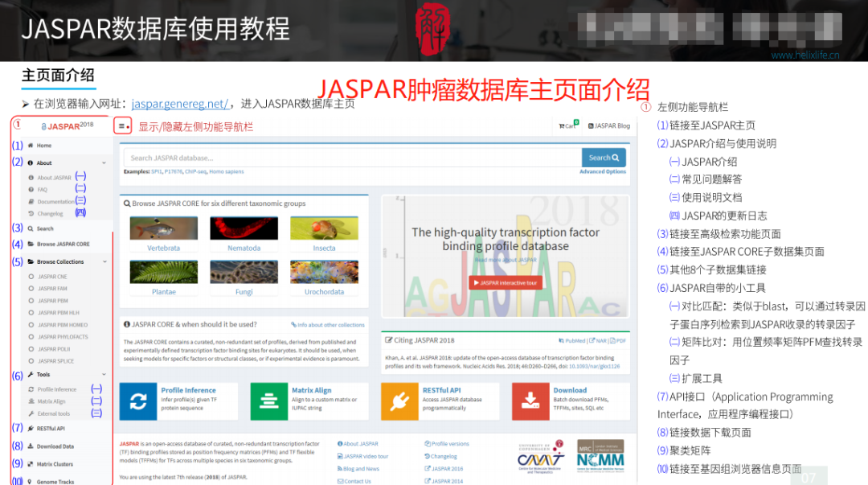Start the JASPAR interactive tour
Screen dimensions: 868x485
click(x=506, y=282)
